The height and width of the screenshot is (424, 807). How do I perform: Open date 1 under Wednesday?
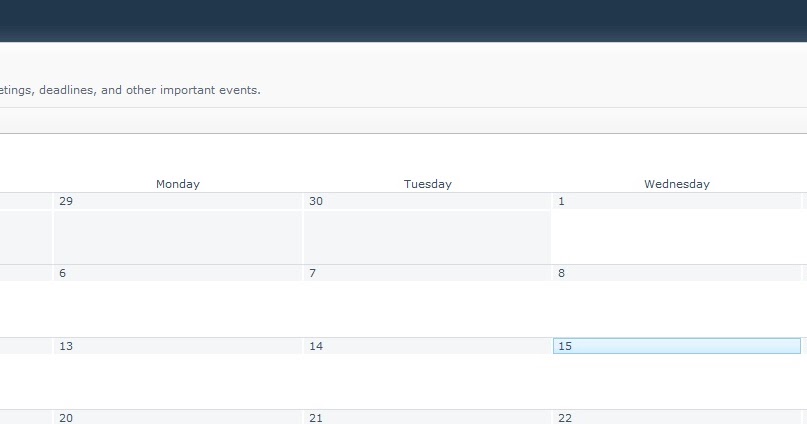(562, 201)
